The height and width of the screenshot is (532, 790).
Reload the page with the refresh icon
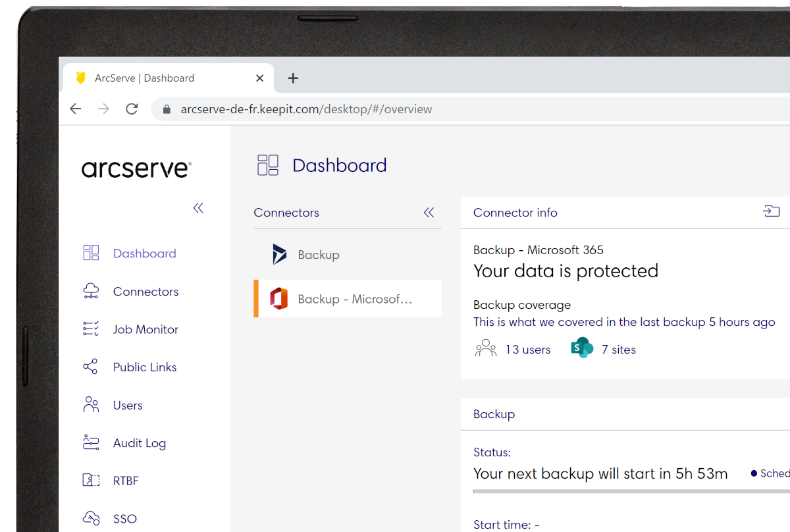[x=132, y=109]
